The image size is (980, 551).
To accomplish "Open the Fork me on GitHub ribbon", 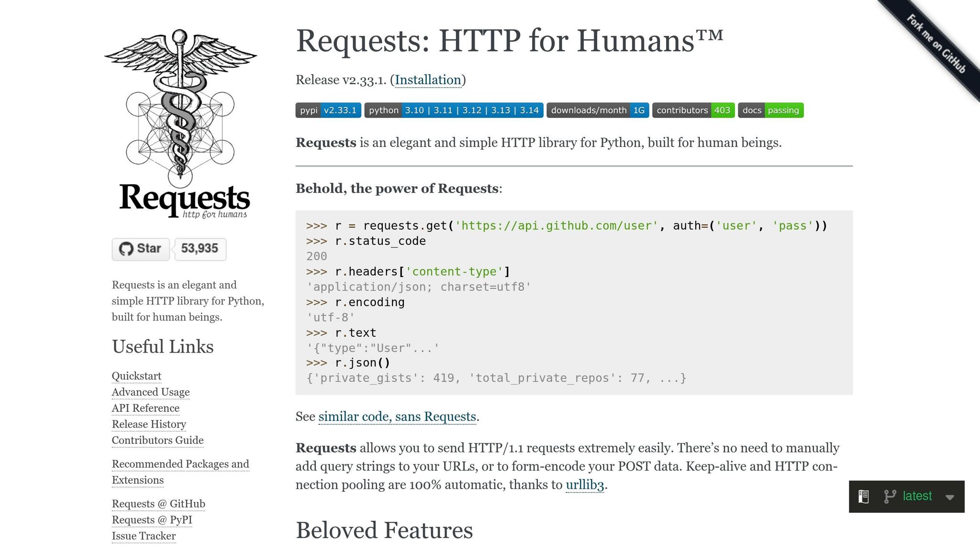I will pos(935,44).
